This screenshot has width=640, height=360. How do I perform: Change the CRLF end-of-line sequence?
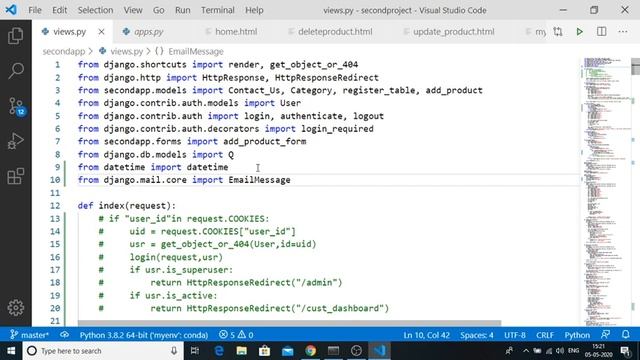545,335
